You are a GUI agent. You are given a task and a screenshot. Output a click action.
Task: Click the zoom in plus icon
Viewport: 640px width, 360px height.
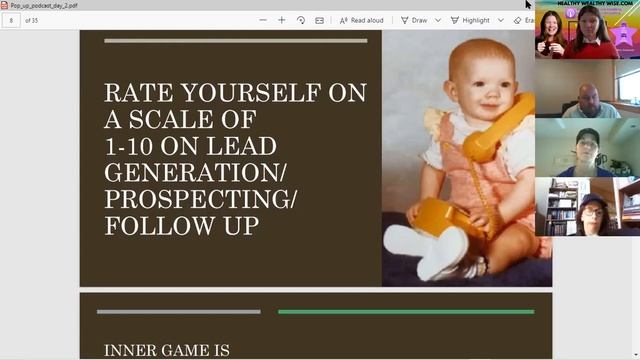pyautogui.click(x=282, y=20)
